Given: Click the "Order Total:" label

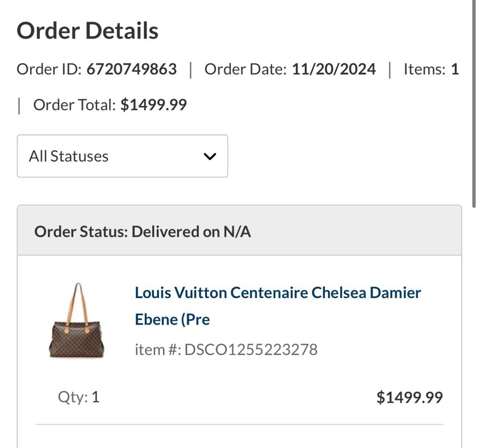Looking at the screenshot, I should (x=74, y=104).
